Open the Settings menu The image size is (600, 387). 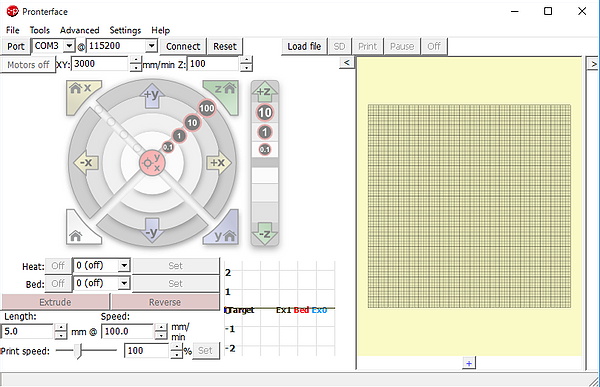[x=125, y=30]
